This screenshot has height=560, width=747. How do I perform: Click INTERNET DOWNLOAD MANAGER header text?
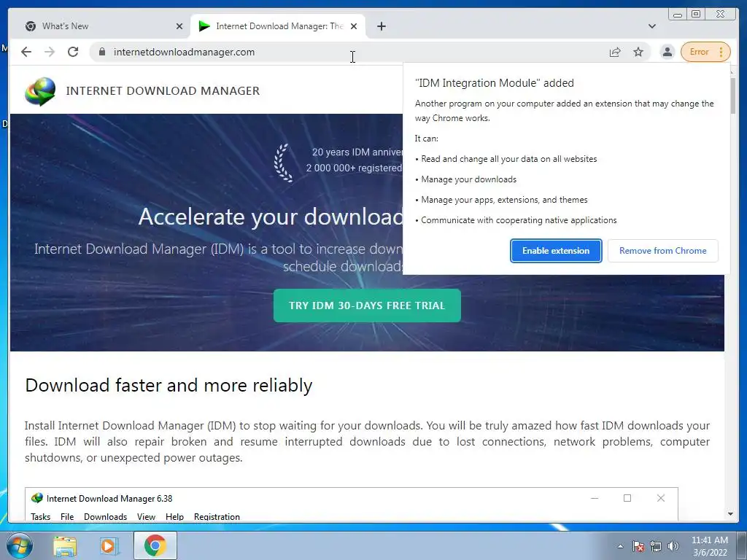point(163,91)
